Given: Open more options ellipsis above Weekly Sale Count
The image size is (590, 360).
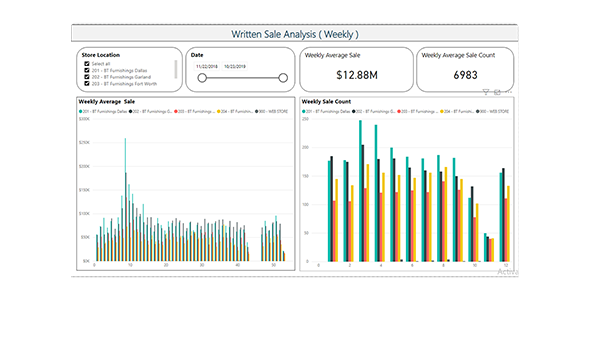Looking at the screenshot, I should (x=508, y=91).
